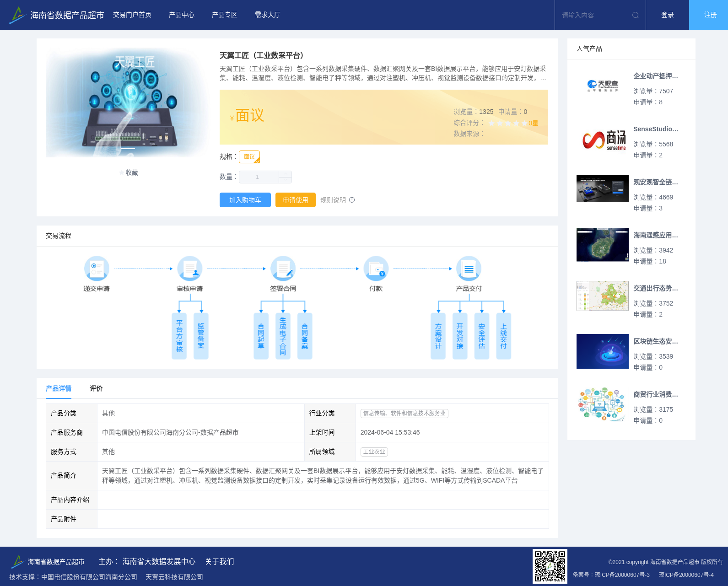Click the 天翼工匠 product image
The width and height of the screenshot is (728, 586).
(128, 102)
